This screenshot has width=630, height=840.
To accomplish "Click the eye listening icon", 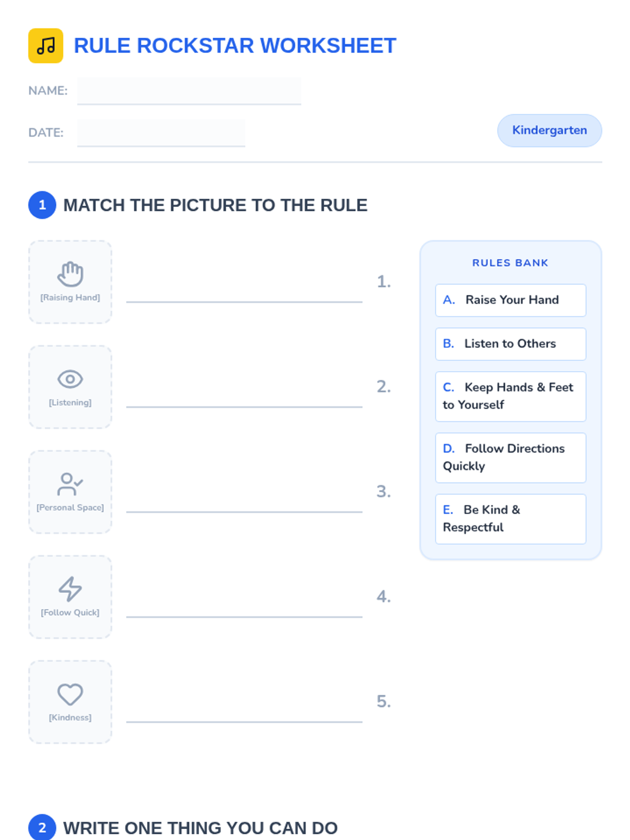I will click(70, 379).
